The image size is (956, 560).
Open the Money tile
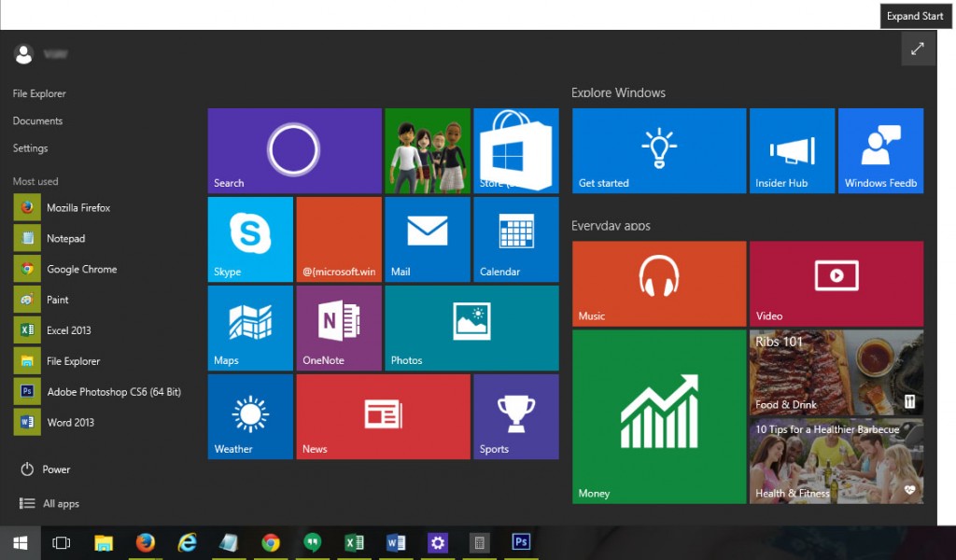point(659,417)
